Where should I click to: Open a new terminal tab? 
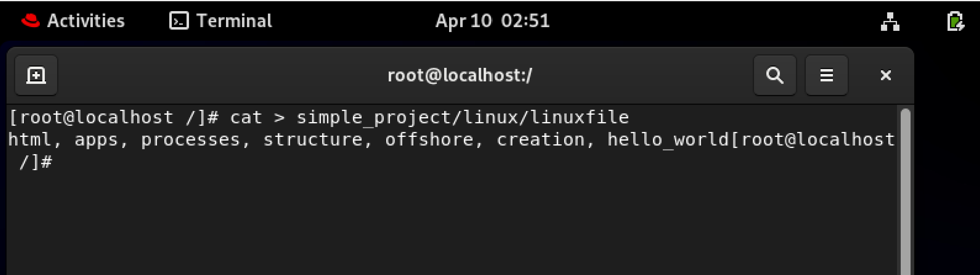point(36,75)
